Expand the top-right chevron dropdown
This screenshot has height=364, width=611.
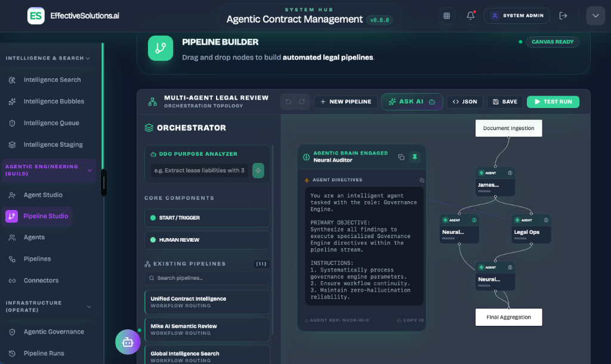[x=595, y=16]
